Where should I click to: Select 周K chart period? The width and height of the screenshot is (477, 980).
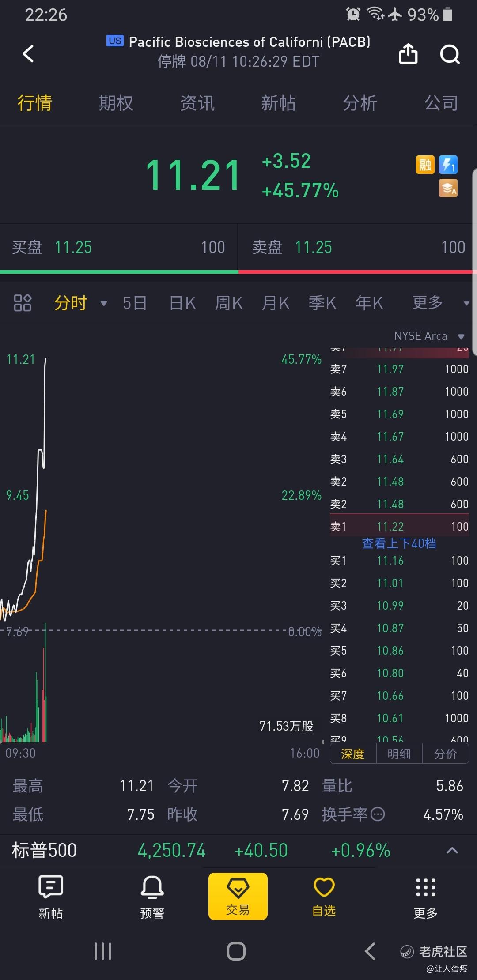(x=229, y=303)
